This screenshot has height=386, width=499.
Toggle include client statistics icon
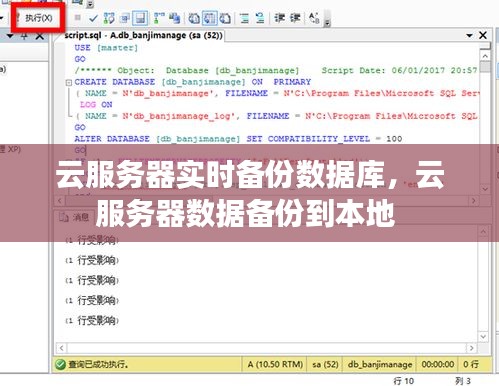[175, 18]
